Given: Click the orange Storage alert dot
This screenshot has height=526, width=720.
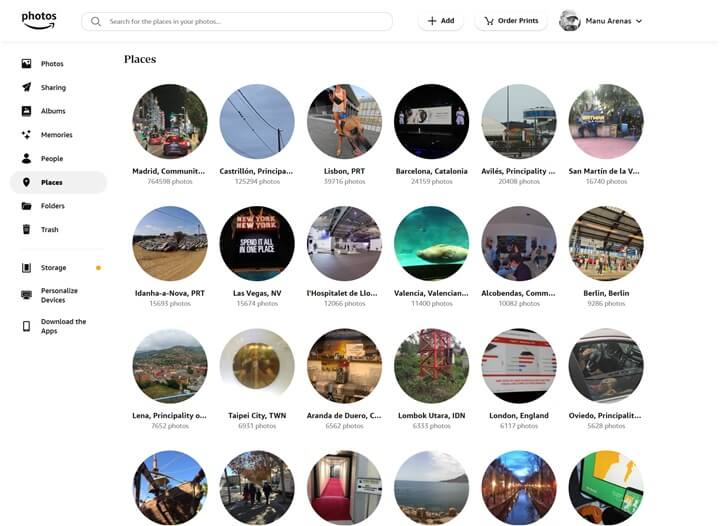Looking at the screenshot, I should click(x=98, y=268).
